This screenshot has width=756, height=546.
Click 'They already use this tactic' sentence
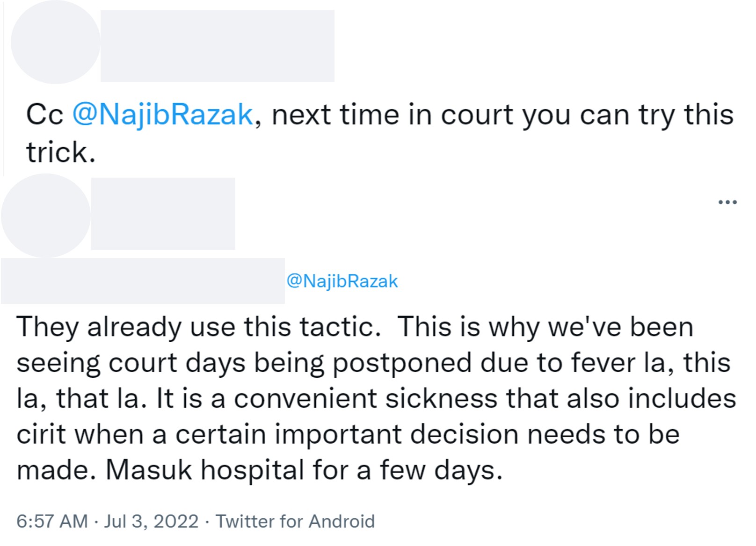[x=198, y=326]
